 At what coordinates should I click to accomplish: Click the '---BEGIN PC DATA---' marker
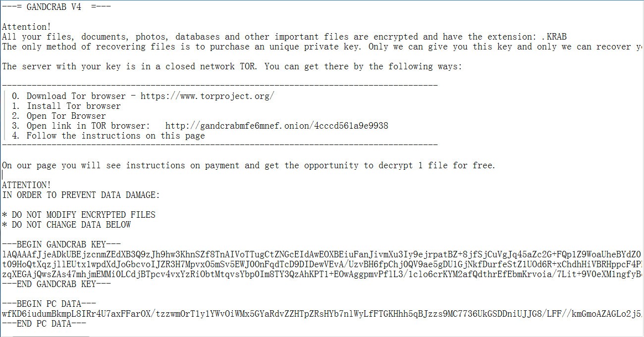click(x=49, y=303)
